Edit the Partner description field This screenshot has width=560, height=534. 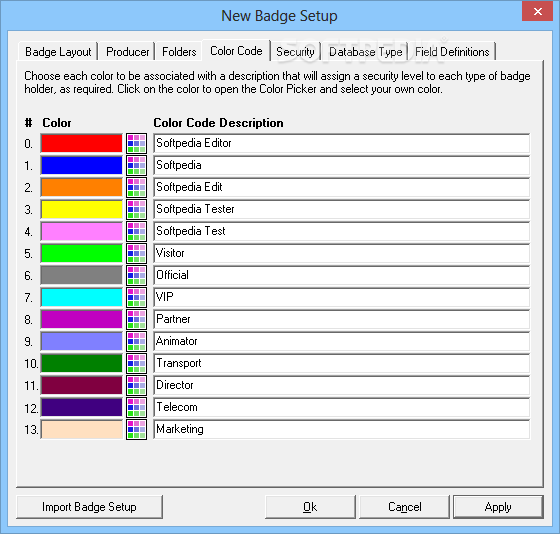click(x=341, y=319)
